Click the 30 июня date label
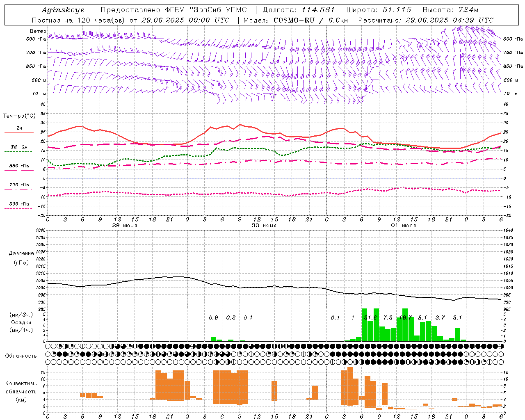Screen dimensions: 525x420 [264, 226]
